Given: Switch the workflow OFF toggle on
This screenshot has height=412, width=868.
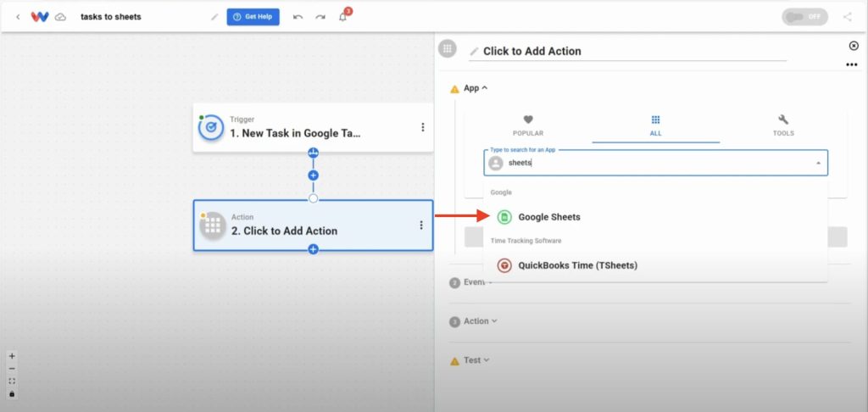Looking at the screenshot, I should [x=805, y=17].
